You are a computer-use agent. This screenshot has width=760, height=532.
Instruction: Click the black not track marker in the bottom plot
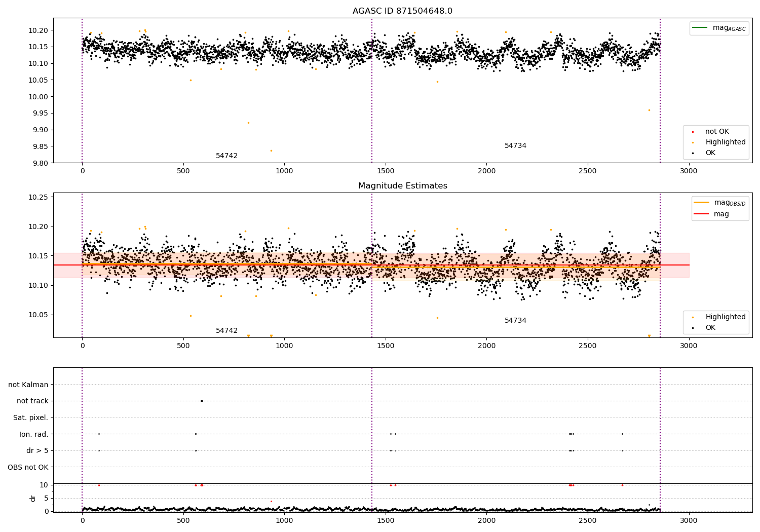[202, 401]
